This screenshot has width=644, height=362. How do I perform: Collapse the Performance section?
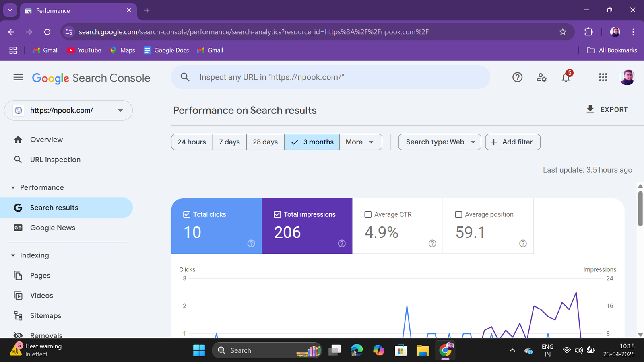[x=13, y=187]
